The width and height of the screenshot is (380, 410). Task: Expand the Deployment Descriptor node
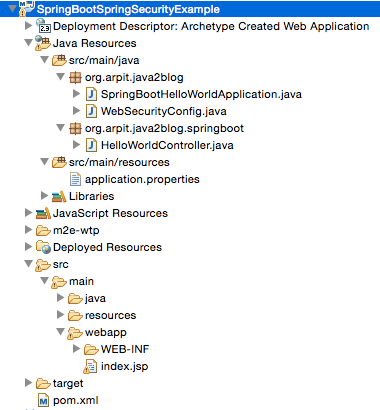pyautogui.click(x=29, y=26)
